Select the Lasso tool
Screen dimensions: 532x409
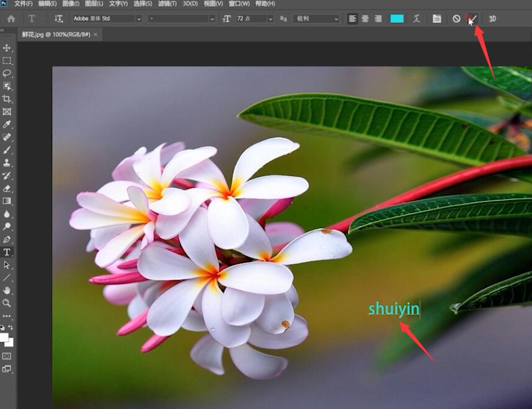[x=7, y=73]
